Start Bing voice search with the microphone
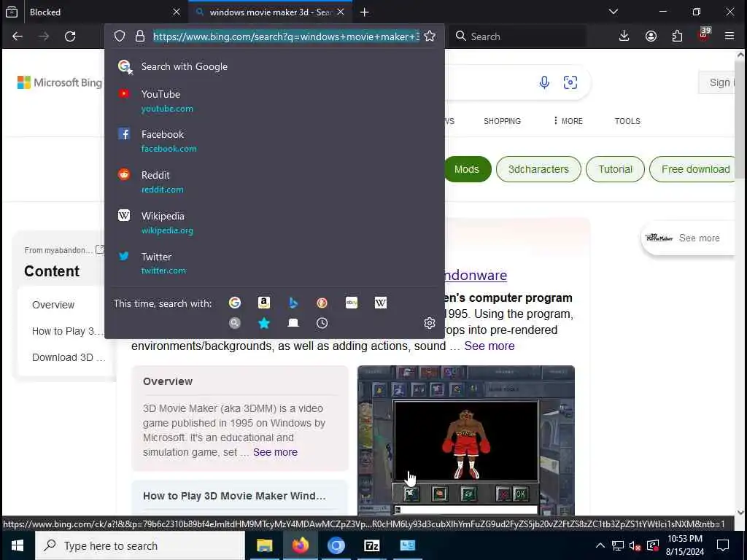Screen dimensions: 747x560 click(x=544, y=82)
